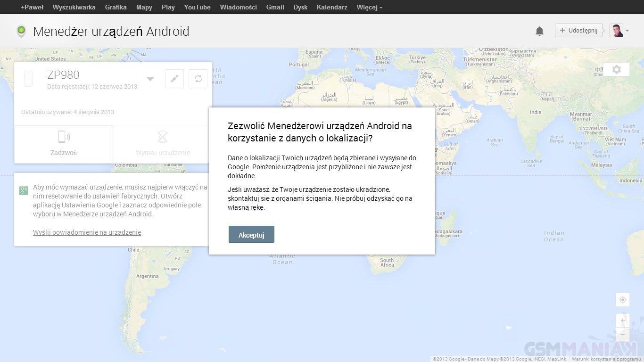Open Gmail from the top bar
Screen dimensions: 644x362
[x=275, y=7]
